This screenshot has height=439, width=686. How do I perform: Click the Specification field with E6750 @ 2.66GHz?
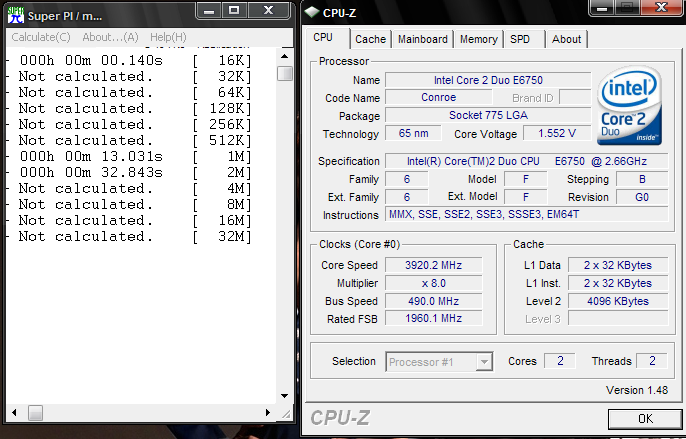click(x=526, y=161)
